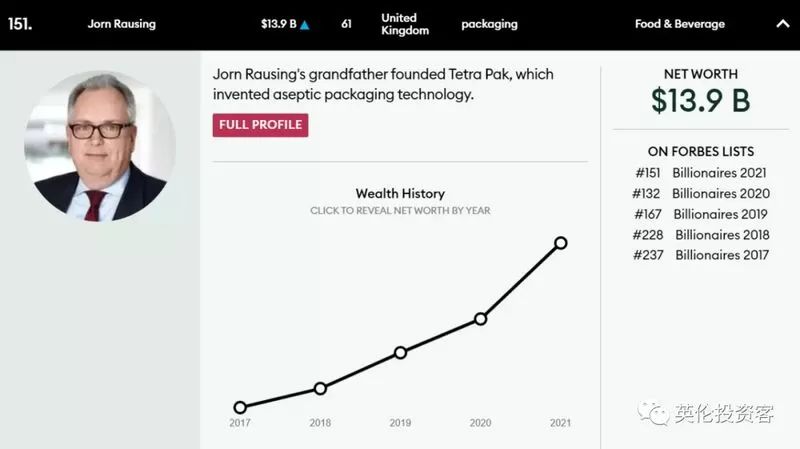Click the Jorn Rausing name in header
The width and height of the screenshot is (800, 449).
(121, 24)
